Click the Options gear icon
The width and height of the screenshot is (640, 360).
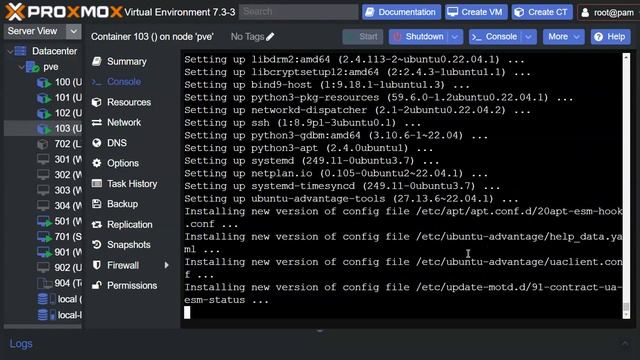[97, 163]
